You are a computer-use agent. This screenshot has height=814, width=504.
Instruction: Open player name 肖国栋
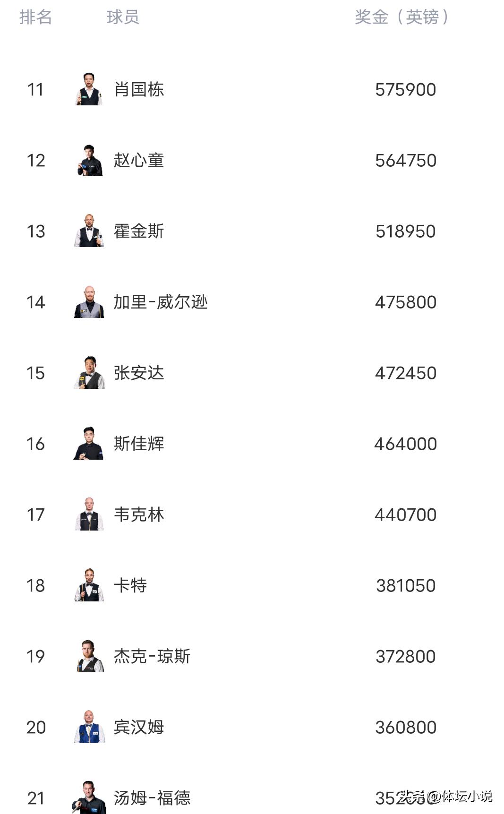(x=139, y=89)
